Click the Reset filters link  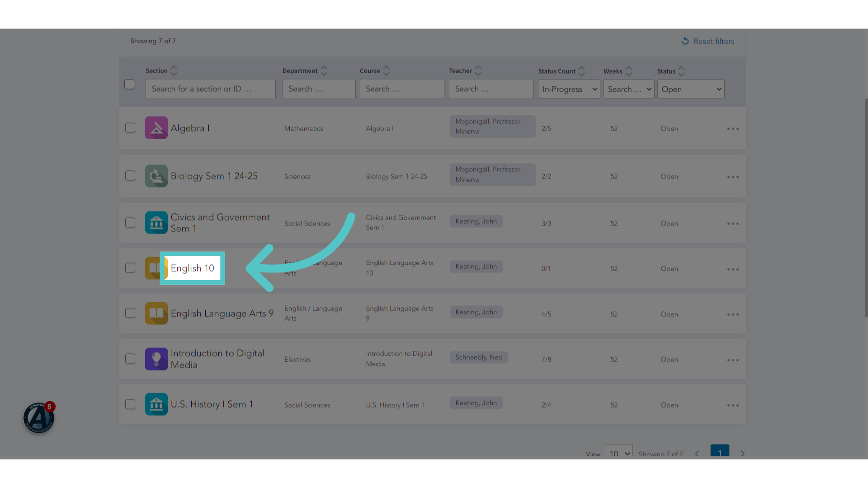coord(708,41)
